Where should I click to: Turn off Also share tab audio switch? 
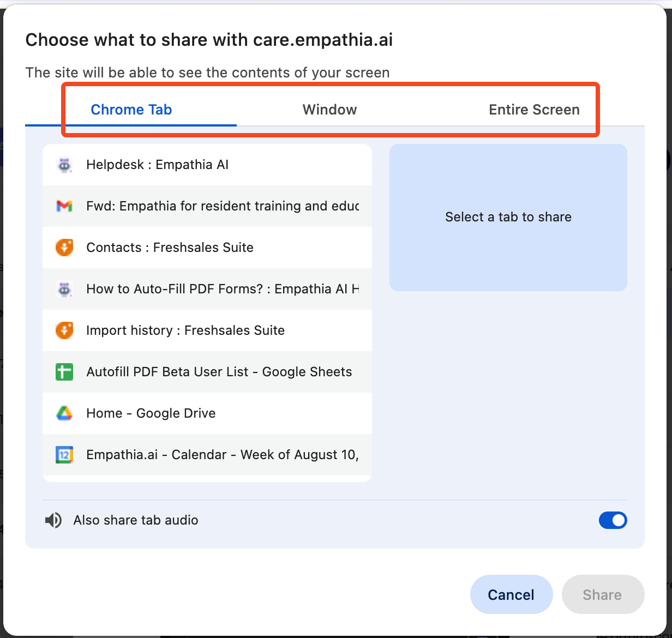613,520
